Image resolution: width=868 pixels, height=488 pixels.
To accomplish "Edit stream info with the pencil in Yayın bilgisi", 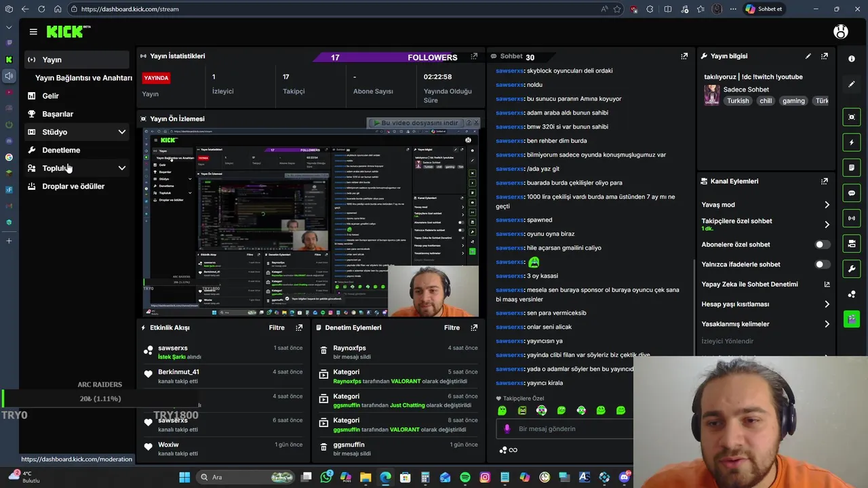I will tap(808, 56).
